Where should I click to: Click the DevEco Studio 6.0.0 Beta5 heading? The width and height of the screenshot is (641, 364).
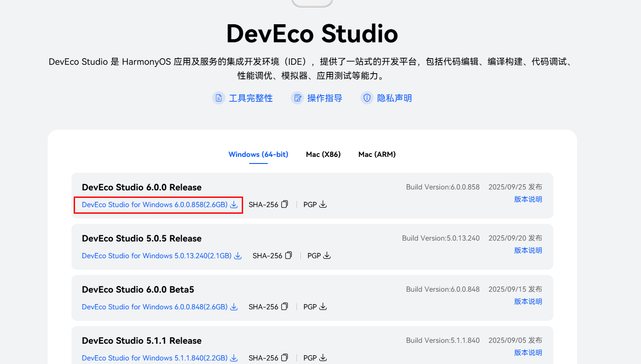(138, 290)
